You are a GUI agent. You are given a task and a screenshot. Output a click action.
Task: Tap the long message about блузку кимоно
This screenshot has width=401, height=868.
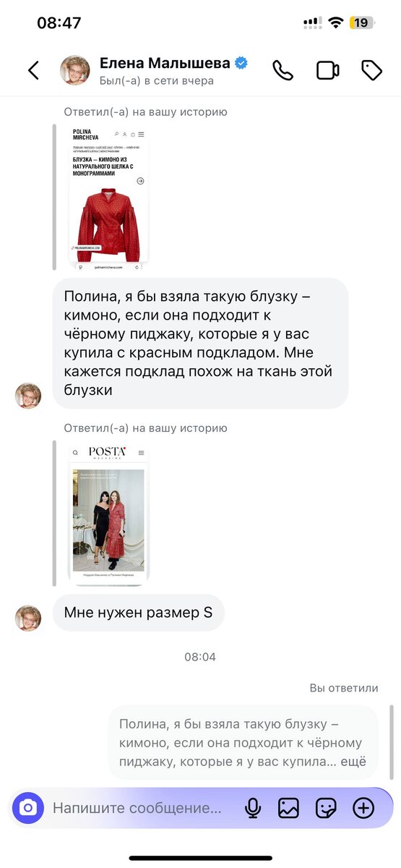coord(200,343)
